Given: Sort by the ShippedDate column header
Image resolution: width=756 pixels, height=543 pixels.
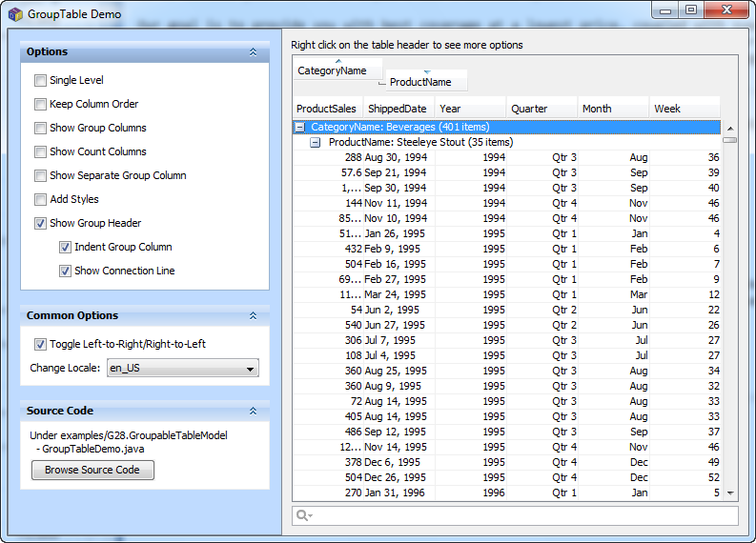Looking at the screenshot, I should 398,109.
